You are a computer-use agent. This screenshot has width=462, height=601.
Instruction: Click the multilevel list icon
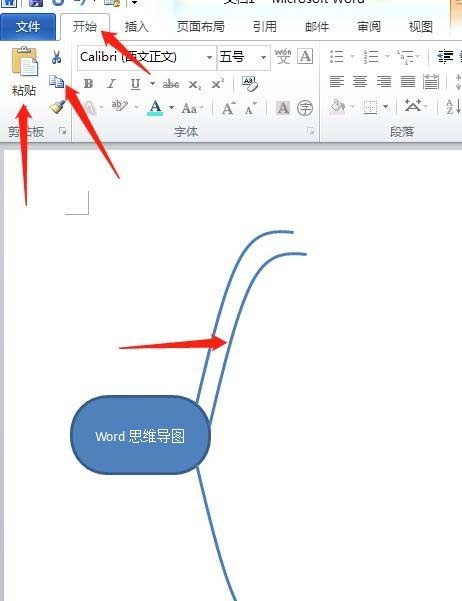[406, 57]
